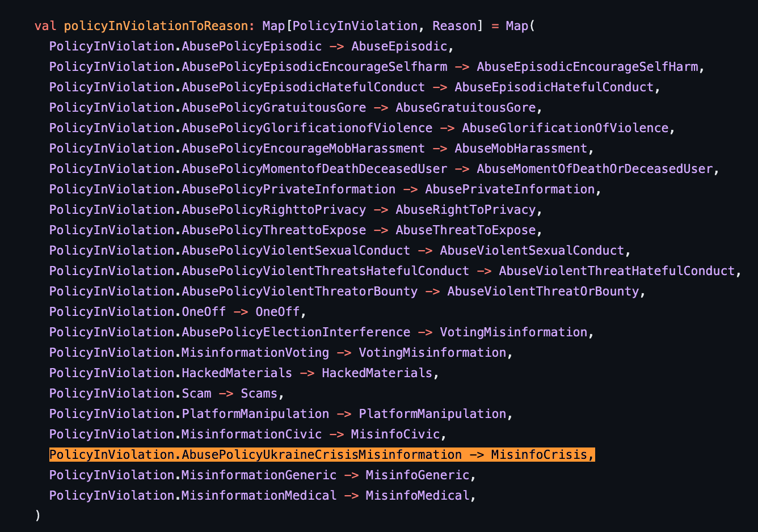Click the MisinfoMedical value
Screen dimensions: 758x532
pyautogui.click(x=418, y=496)
